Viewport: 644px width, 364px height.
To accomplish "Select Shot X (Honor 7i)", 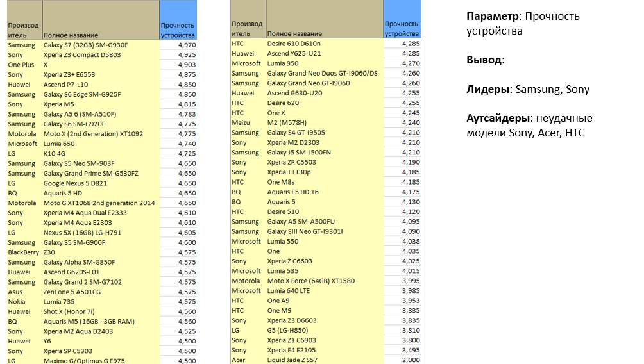I will pos(69,311).
